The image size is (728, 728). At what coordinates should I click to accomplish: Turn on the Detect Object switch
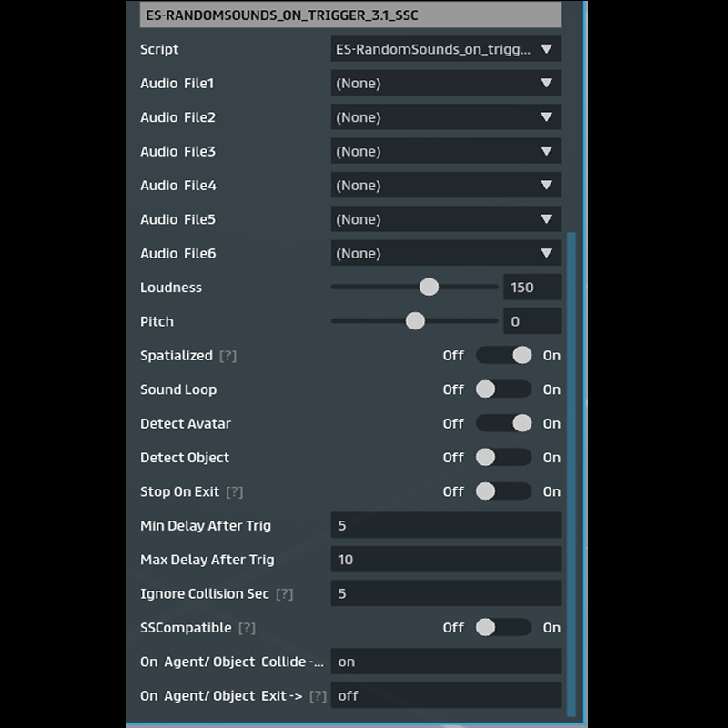point(503,458)
